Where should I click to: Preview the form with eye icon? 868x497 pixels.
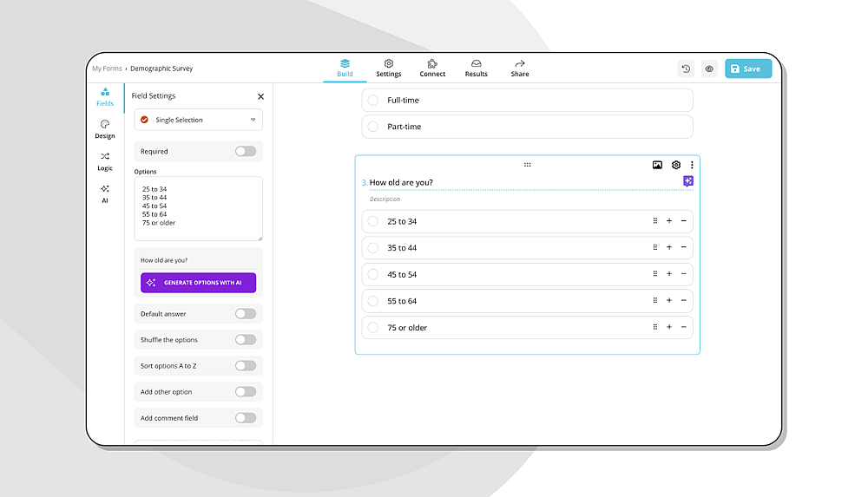pos(709,69)
